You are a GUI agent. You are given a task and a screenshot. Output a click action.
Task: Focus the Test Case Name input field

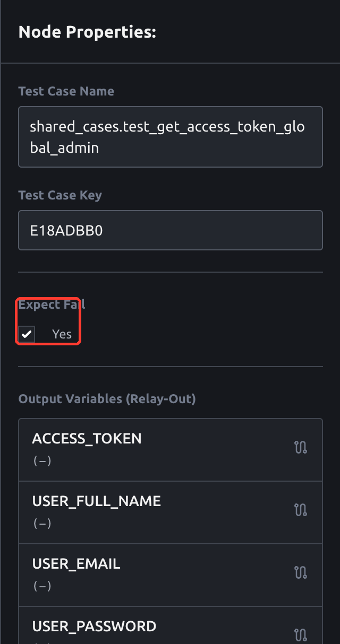[x=171, y=137]
